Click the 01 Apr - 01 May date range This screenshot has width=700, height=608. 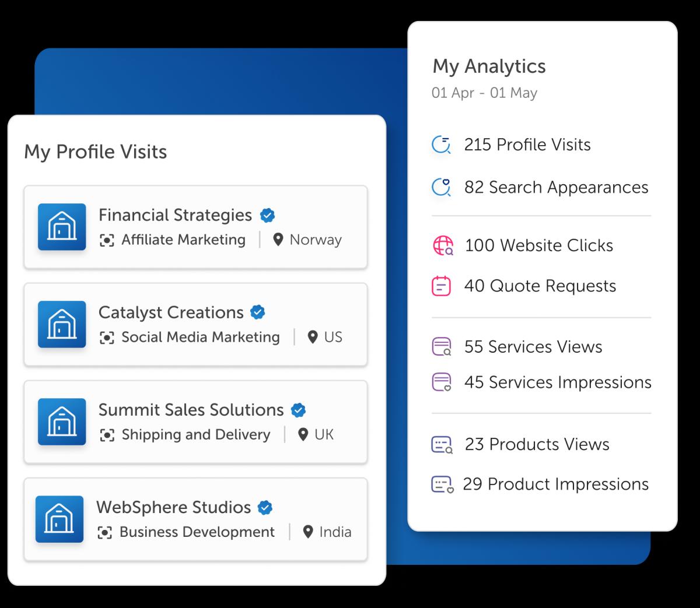(484, 93)
